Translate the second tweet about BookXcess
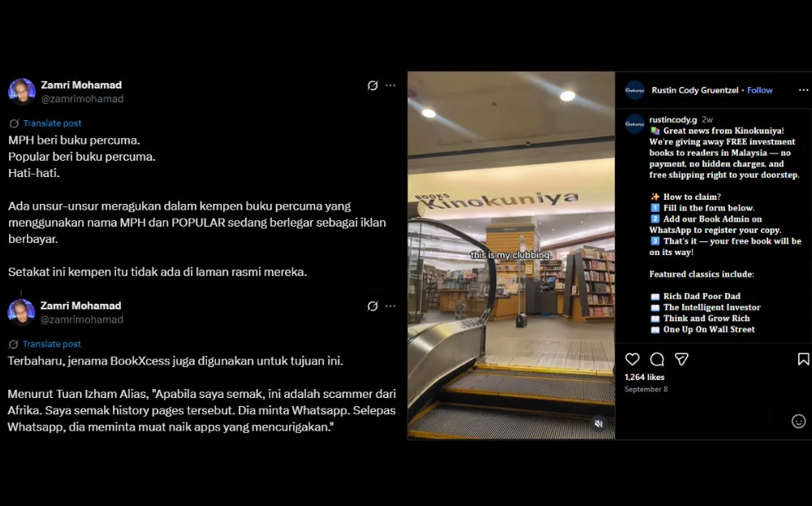This screenshot has height=506, width=812. (52, 344)
